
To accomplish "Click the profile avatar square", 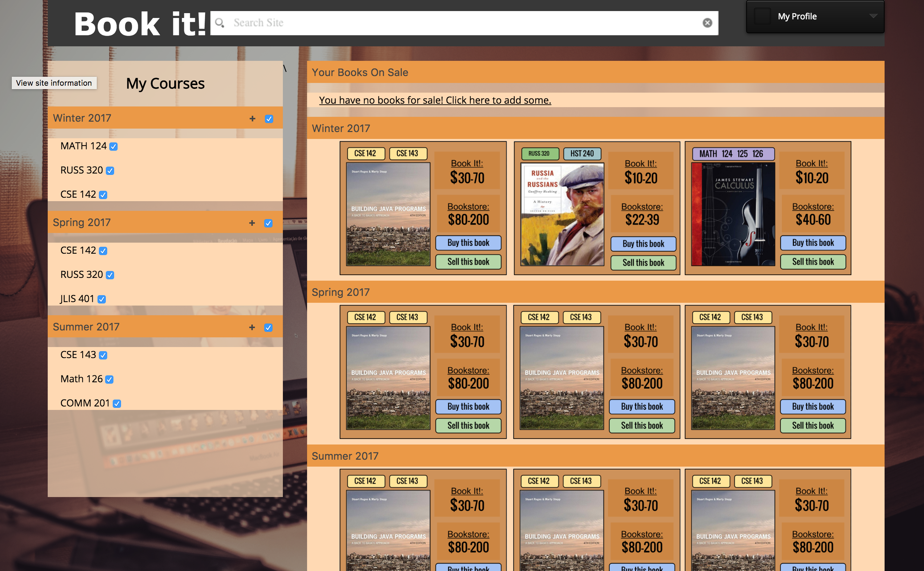I will [x=762, y=16].
